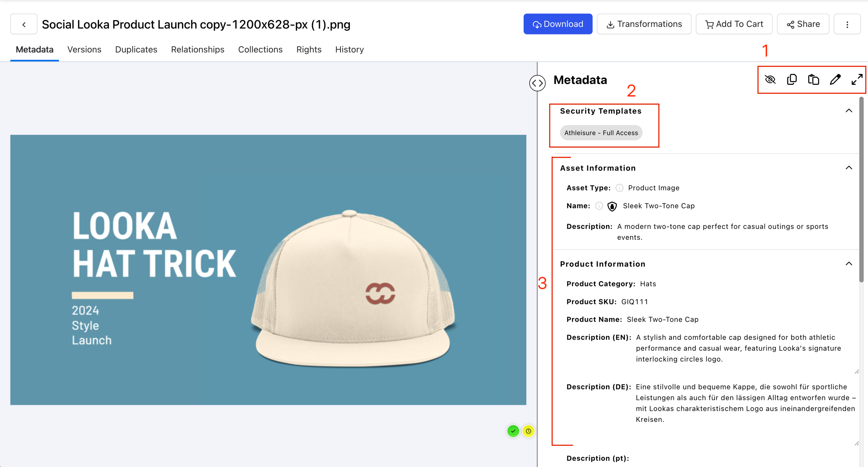The height and width of the screenshot is (467, 868).
Task: Switch to the Versions tab
Action: click(84, 50)
